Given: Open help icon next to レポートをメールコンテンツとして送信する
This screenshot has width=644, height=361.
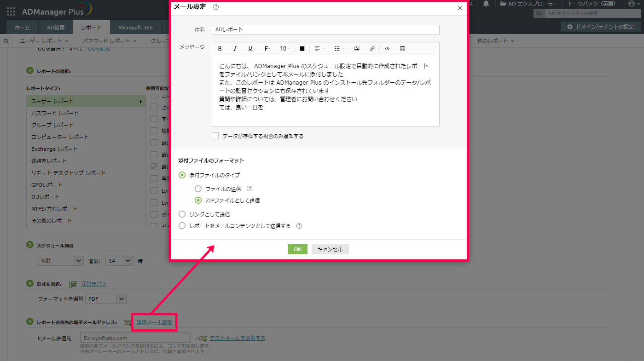Looking at the screenshot, I should 299,226.
